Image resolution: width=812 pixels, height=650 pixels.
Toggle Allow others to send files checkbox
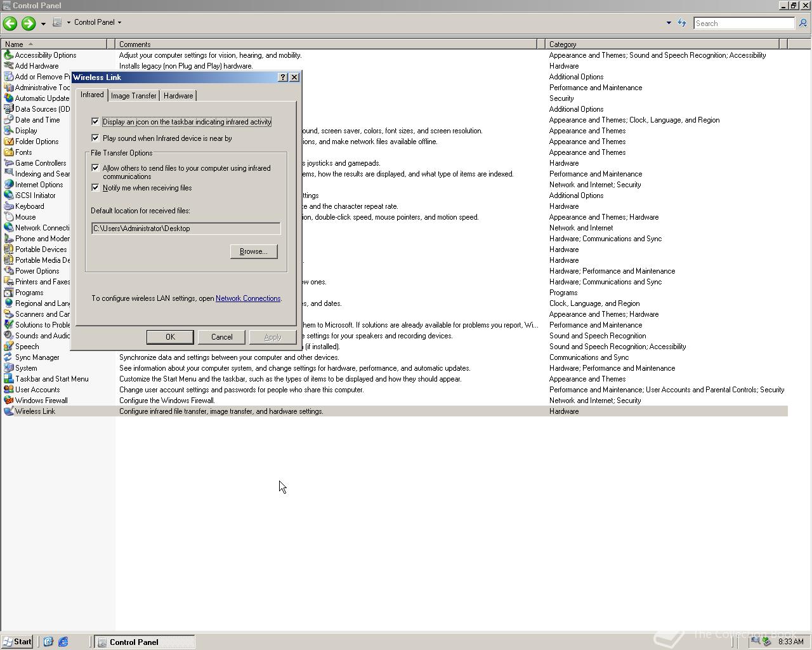click(95, 168)
